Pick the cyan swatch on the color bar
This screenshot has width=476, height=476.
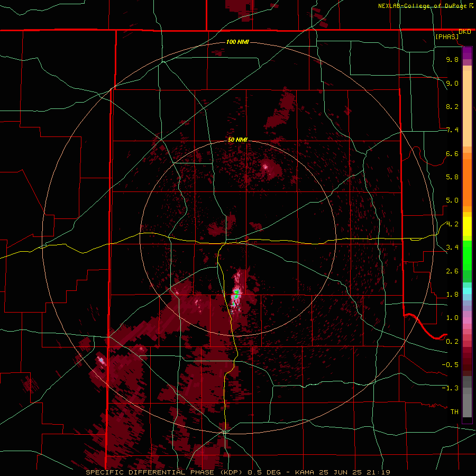click(467, 291)
